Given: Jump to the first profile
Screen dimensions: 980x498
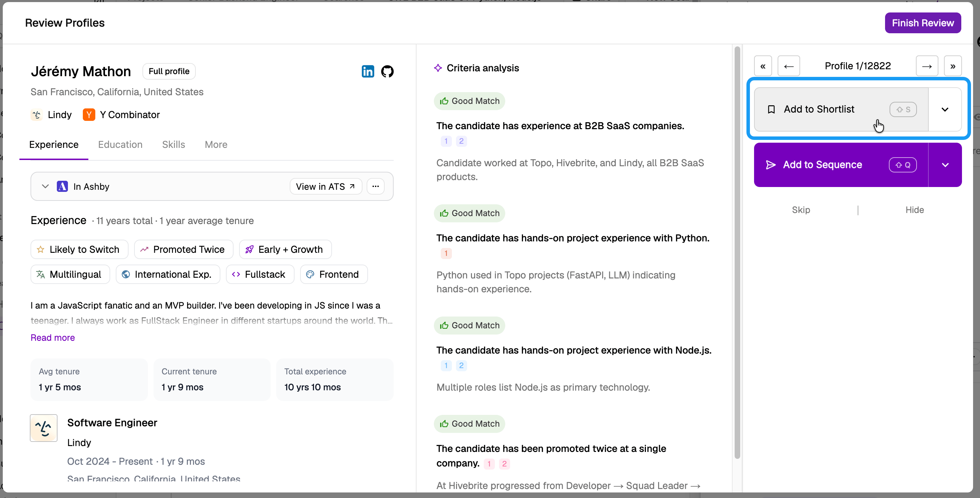Looking at the screenshot, I should click(763, 66).
